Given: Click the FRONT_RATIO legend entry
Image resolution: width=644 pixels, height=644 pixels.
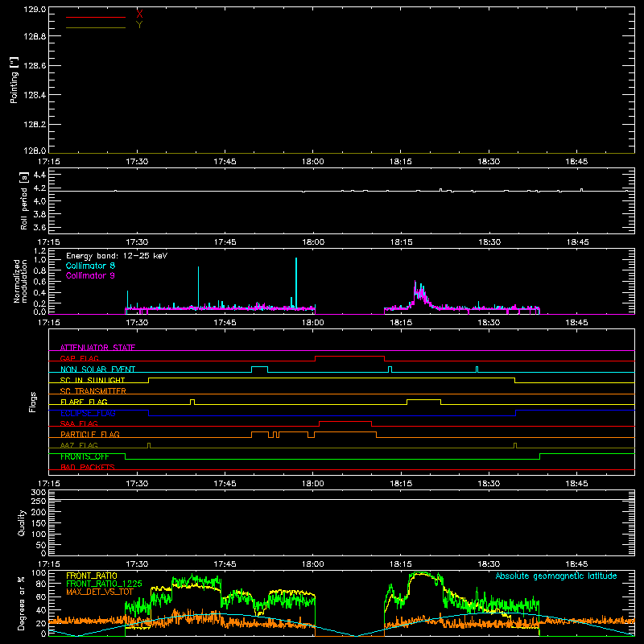Looking at the screenshot, I should click(92, 576).
